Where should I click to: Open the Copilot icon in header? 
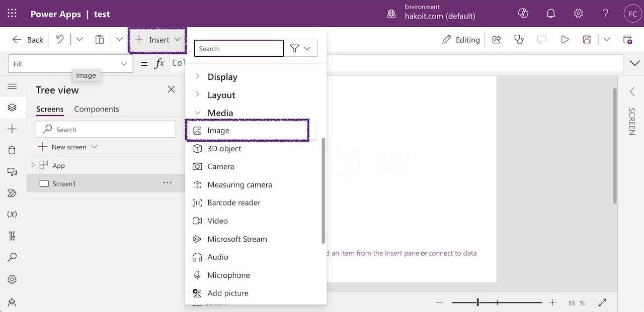pos(523,14)
